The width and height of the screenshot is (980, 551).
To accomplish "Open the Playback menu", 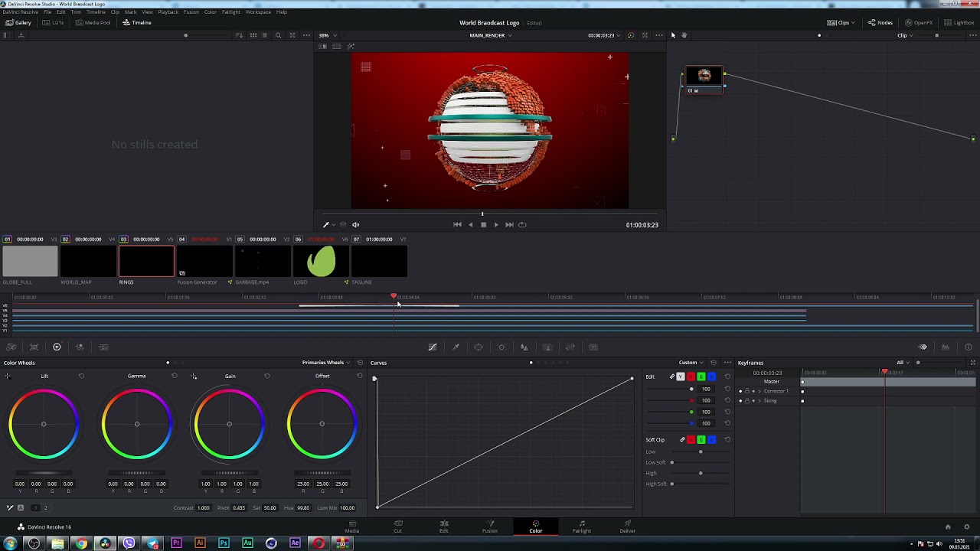I will (168, 12).
